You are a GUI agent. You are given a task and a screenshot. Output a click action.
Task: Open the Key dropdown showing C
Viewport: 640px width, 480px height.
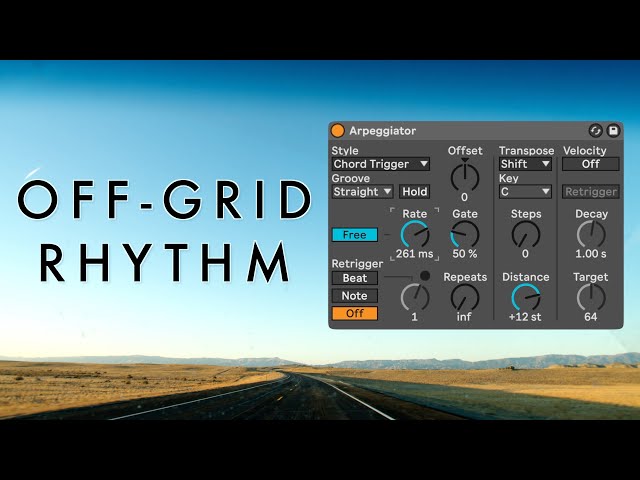point(525,191)
